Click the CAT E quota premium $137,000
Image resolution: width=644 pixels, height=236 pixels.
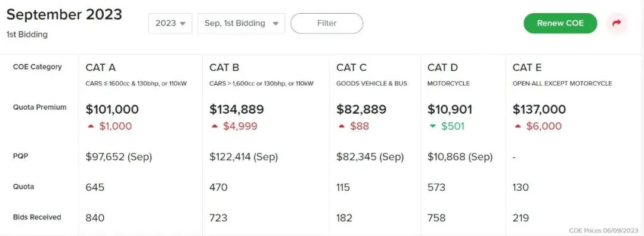click(539, 110)
